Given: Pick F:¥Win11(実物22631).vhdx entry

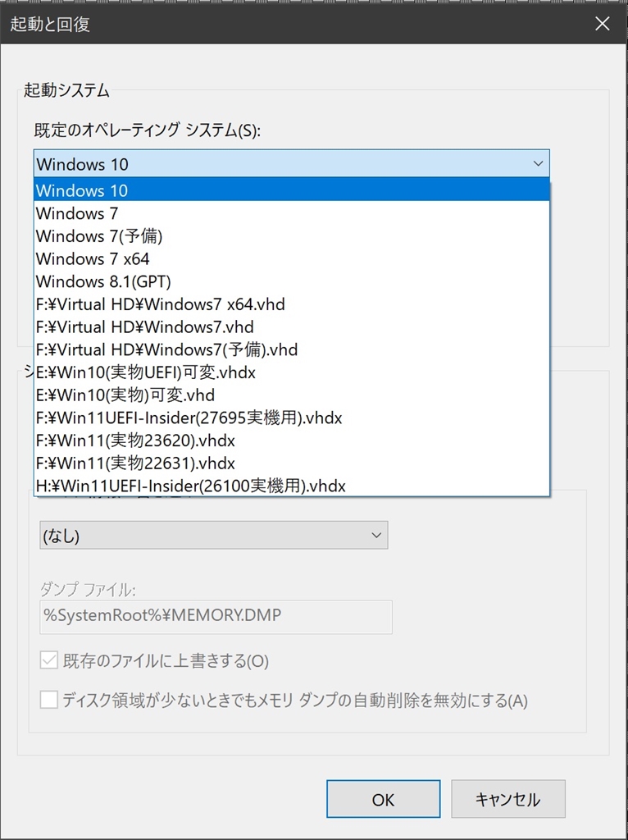Looking at the screenshot, I should (x=291, y=463).
